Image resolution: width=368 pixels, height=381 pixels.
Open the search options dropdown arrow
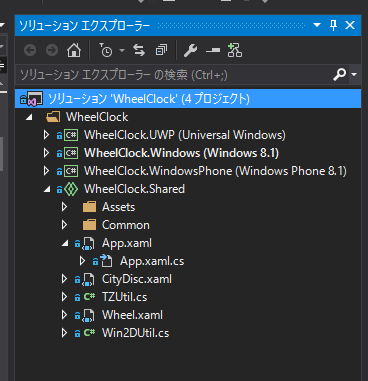pyautogui.click(x=354, y=74)
